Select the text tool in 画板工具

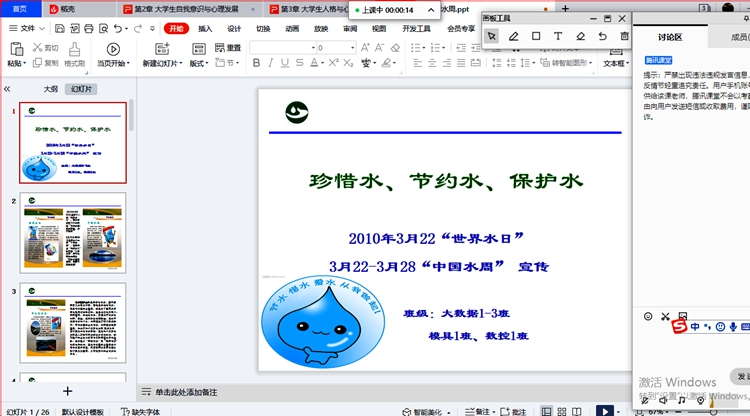(x=558, y=36)
